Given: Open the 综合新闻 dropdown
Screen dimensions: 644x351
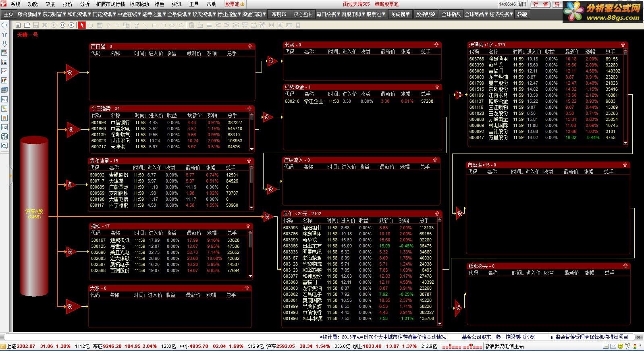Looking at the screenshot, I should coord(29,14).
